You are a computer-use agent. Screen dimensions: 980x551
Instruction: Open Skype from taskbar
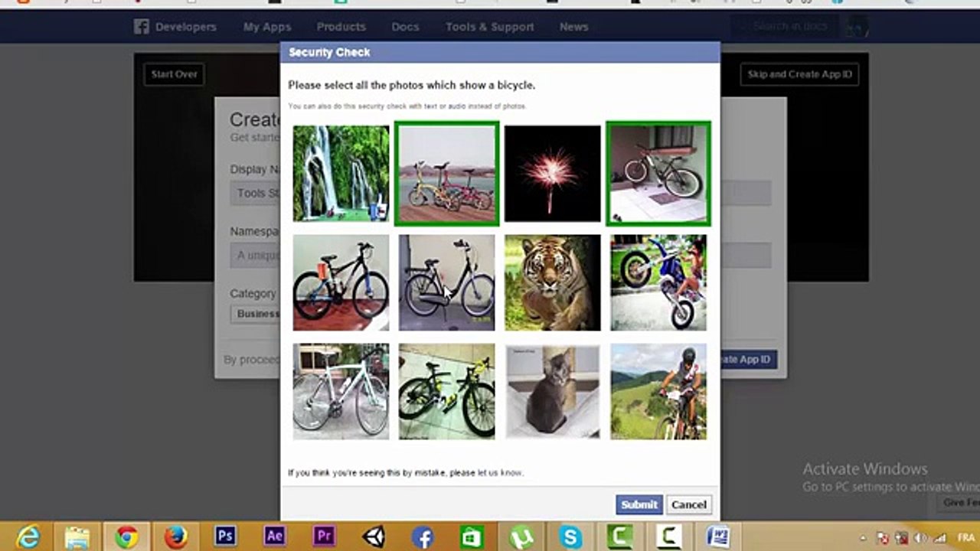(x=570, y=537)
